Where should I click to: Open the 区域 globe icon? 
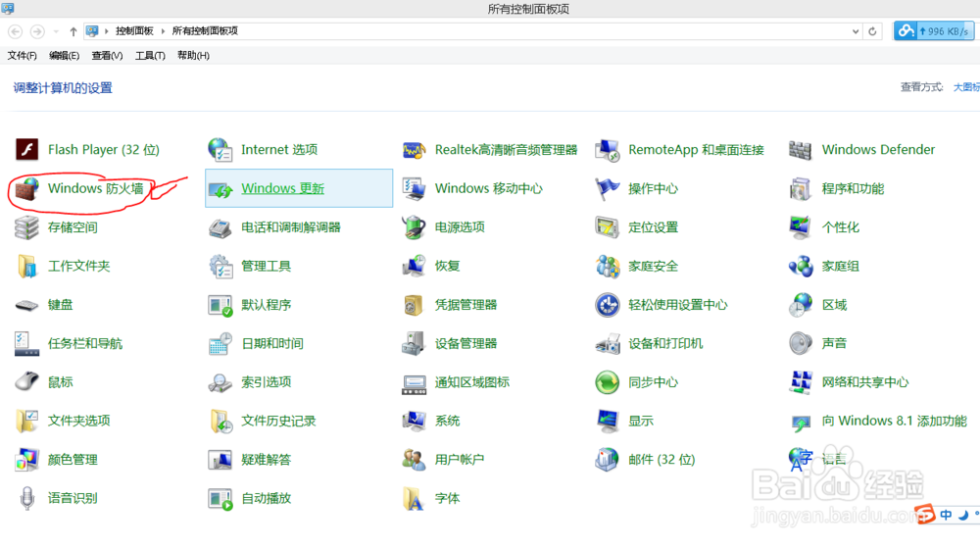click(800, 305)
